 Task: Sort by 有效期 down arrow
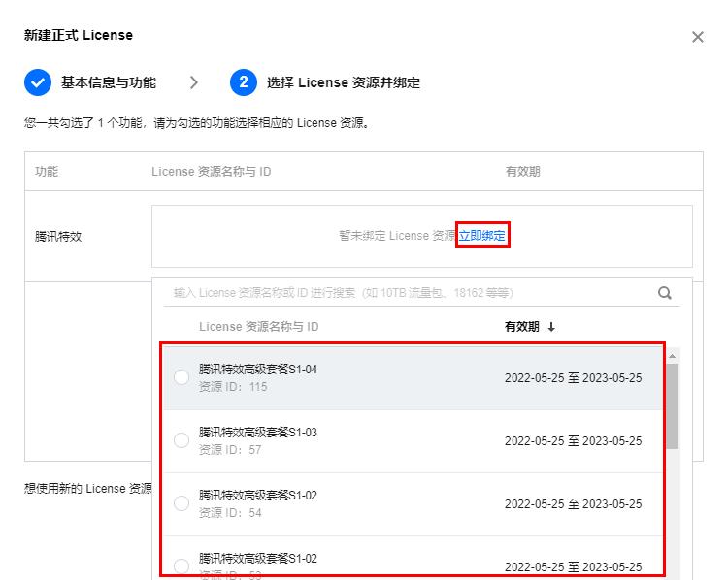tap(551, 327)
